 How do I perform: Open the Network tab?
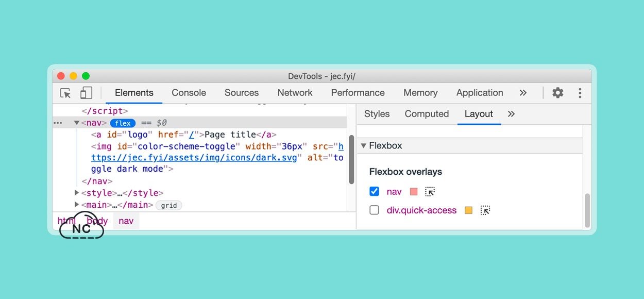(x=295, y=93)
